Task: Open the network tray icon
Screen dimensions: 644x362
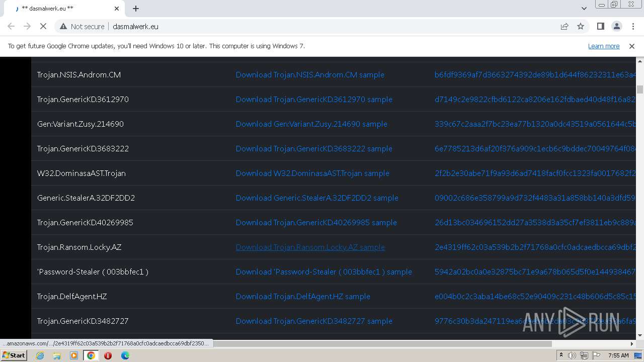Action: [x=584, y=355]
